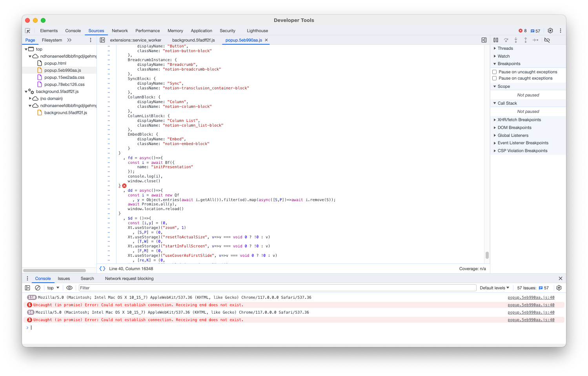Image resolution: width=588 pixels, height=376 pixels.
Task: Open console settings gear
Action: (559, 288)
